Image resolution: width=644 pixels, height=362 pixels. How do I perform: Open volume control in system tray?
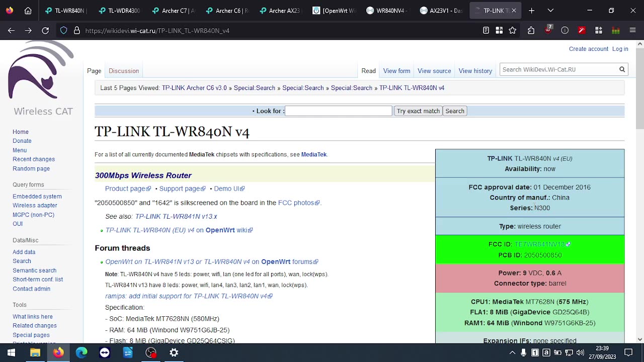click(x=580, y=352)
